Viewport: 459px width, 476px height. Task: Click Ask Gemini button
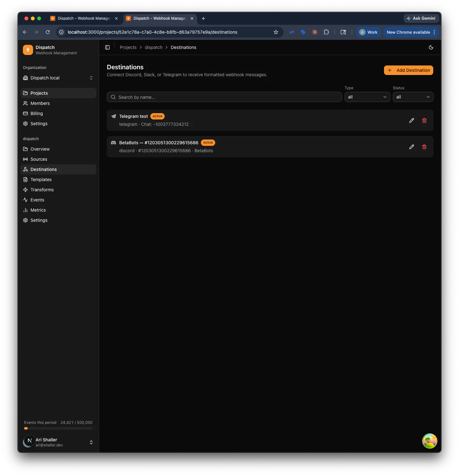421,18
